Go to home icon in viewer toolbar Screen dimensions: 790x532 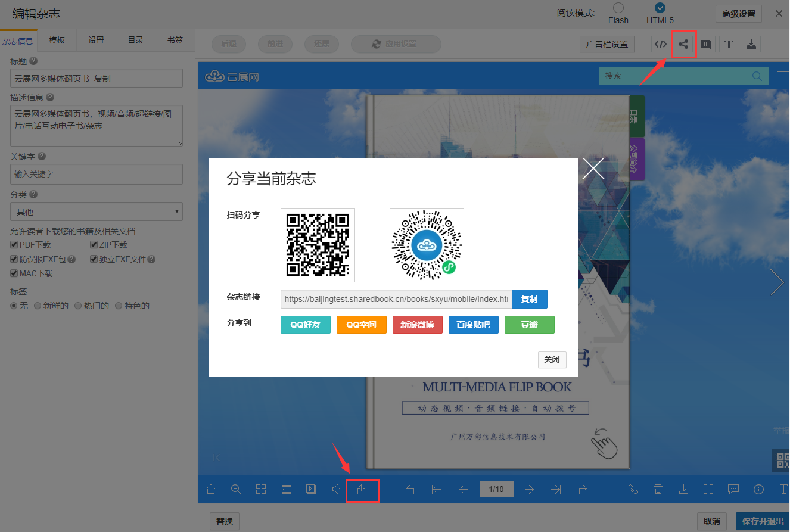(x=210, y=489)
